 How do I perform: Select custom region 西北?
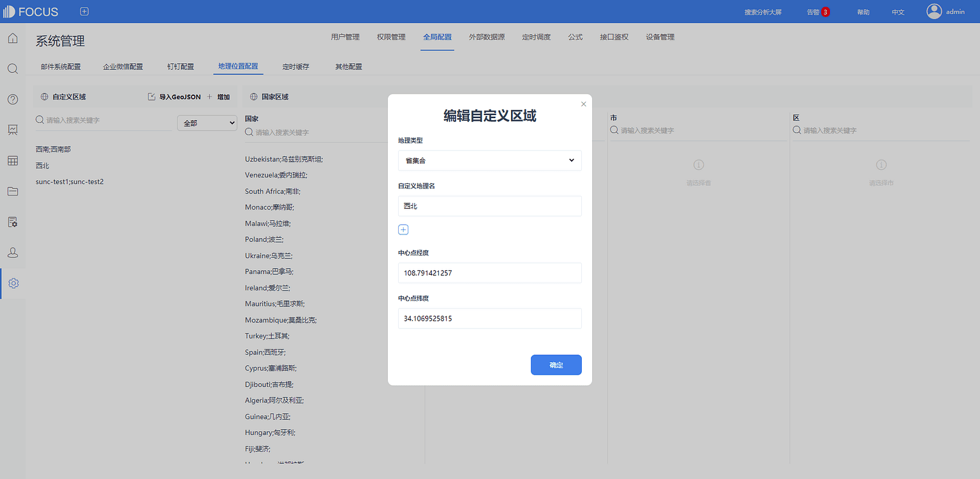point(43,165)
